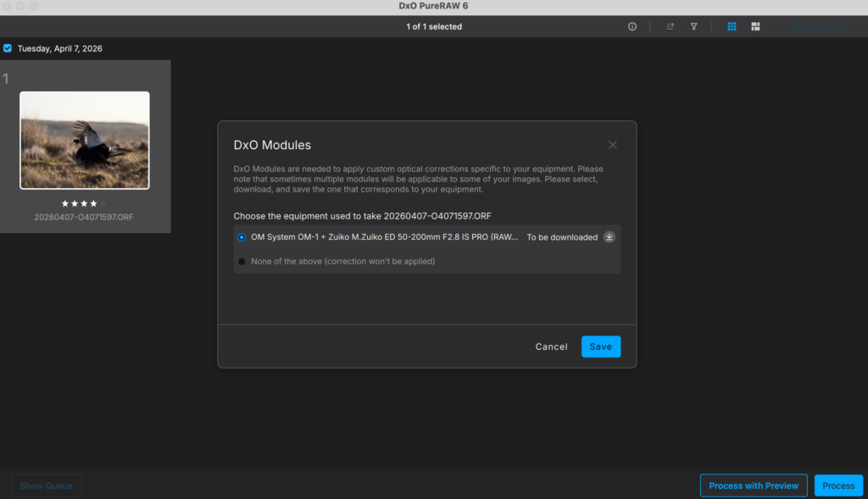Click the Process button

point(838,485)
